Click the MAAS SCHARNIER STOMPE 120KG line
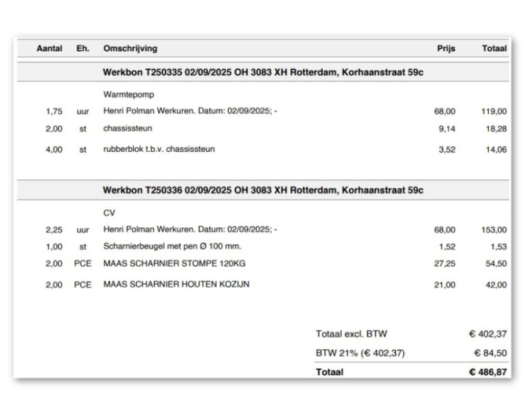The width and height of the screenshot is (532, 420). pos(174,263)
